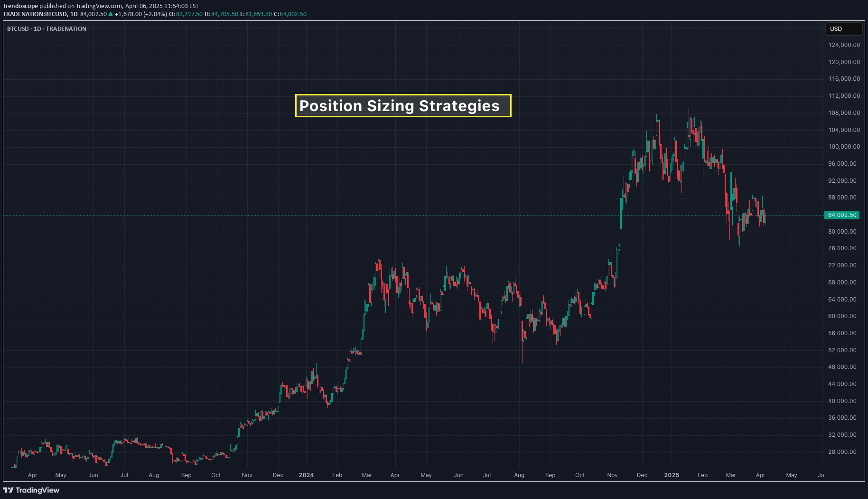Screen dimensions: 868x499
Task: Click the O:82,297.50 open value in header
Action: coord(186,14)
